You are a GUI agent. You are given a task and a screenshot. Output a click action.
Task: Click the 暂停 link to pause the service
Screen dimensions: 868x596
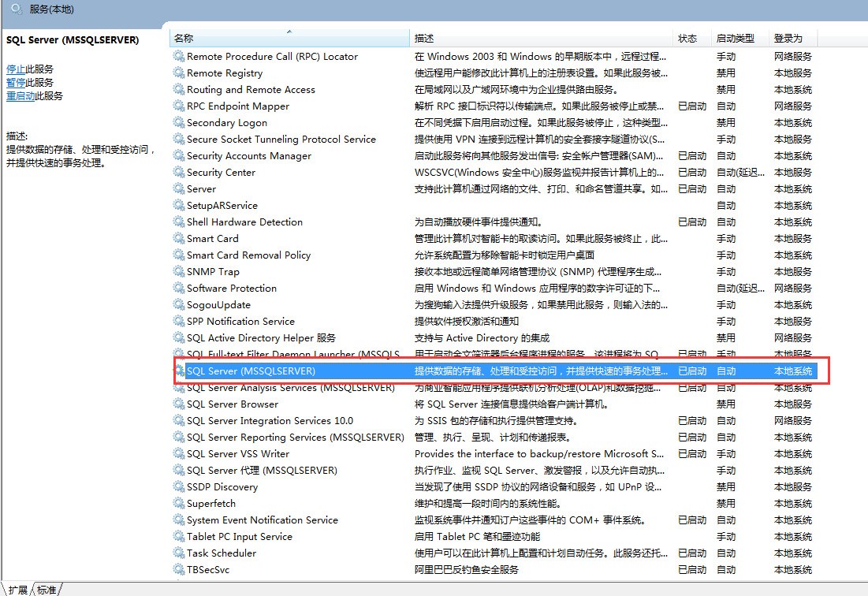[16, 83]
